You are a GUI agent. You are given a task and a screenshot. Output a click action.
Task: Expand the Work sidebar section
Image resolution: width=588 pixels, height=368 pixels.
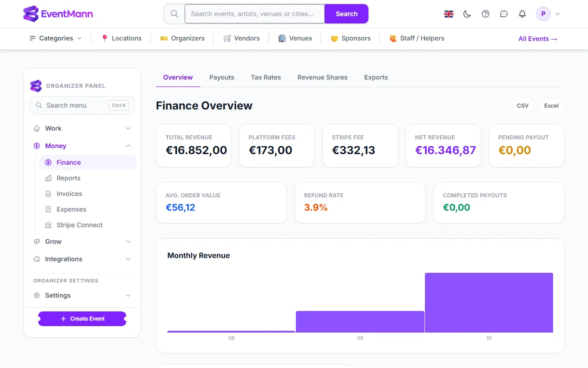[82, 128]
